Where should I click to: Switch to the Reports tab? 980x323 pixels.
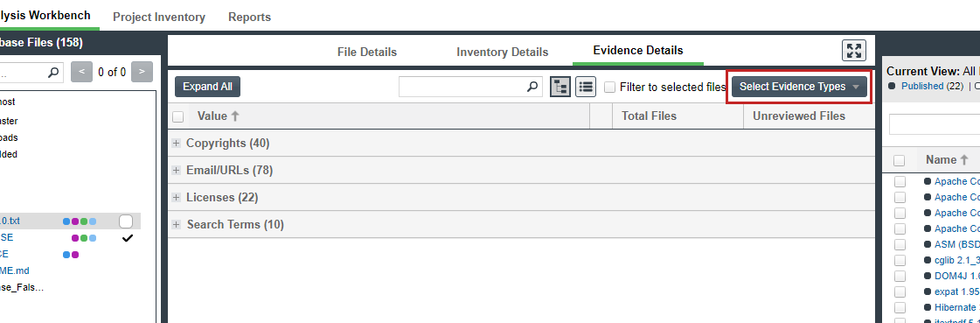tap(249, 17)
